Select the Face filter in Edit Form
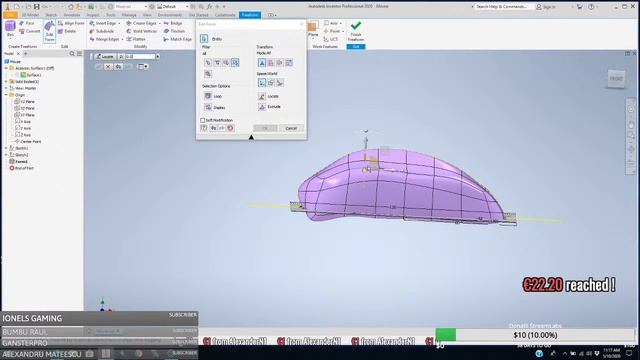The height and width of the screenshot is (360, 640). [x=226, y=62]
